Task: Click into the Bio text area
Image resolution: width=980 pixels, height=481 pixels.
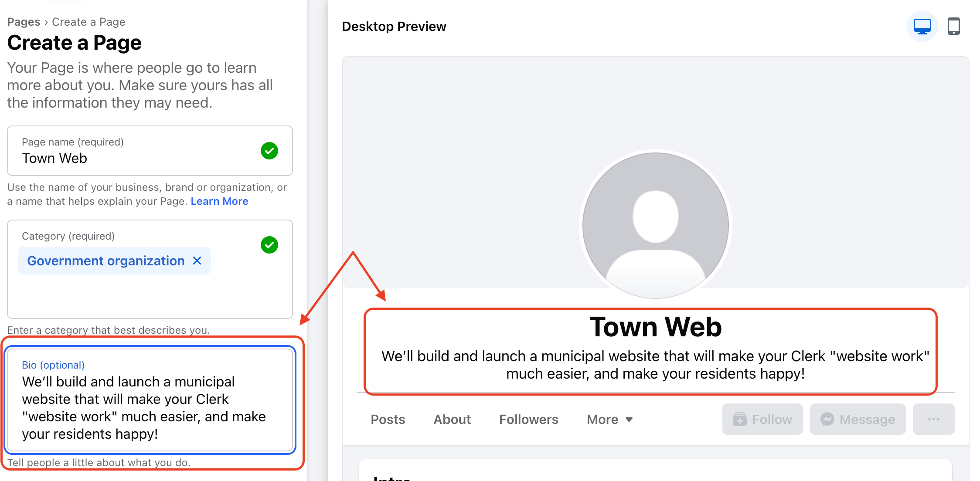Action: tap(150, 400)
